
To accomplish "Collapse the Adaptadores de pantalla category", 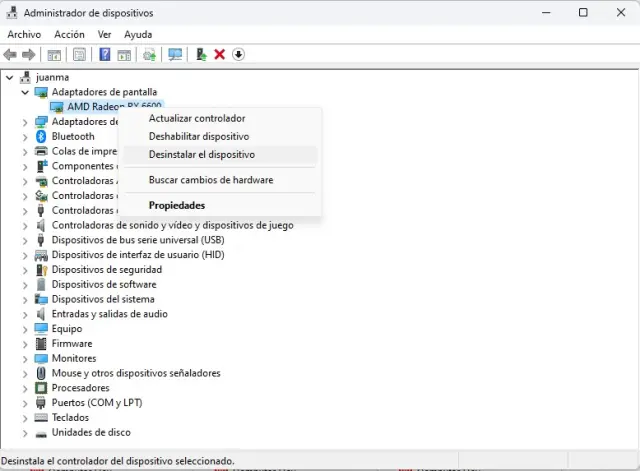I will (26, 92).
